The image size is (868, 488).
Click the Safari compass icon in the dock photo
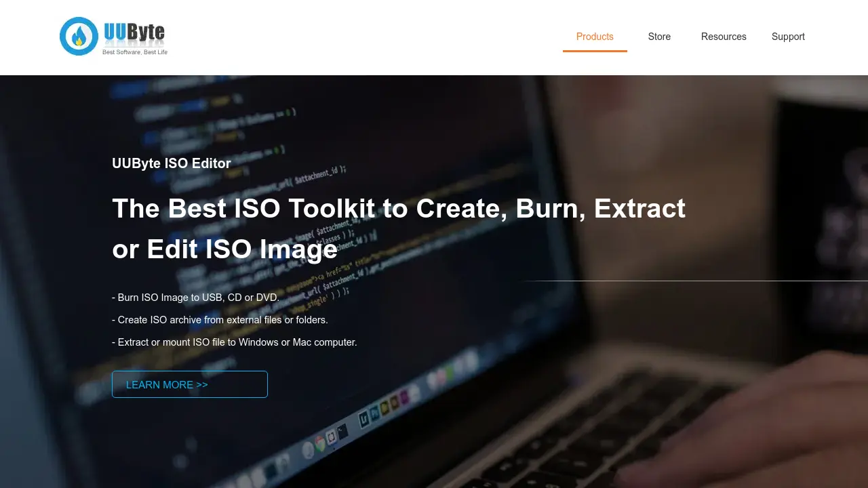[308, 449]
